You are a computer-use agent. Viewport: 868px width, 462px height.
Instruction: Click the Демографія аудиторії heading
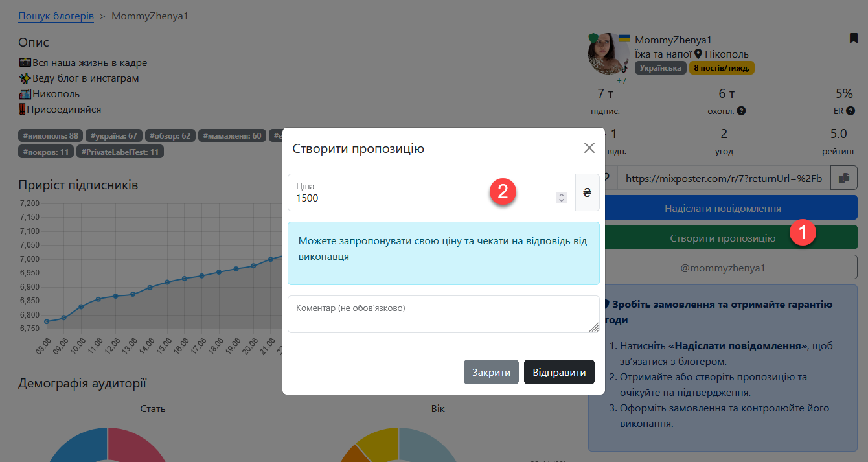pyautogui.click(x=83, y=384)
